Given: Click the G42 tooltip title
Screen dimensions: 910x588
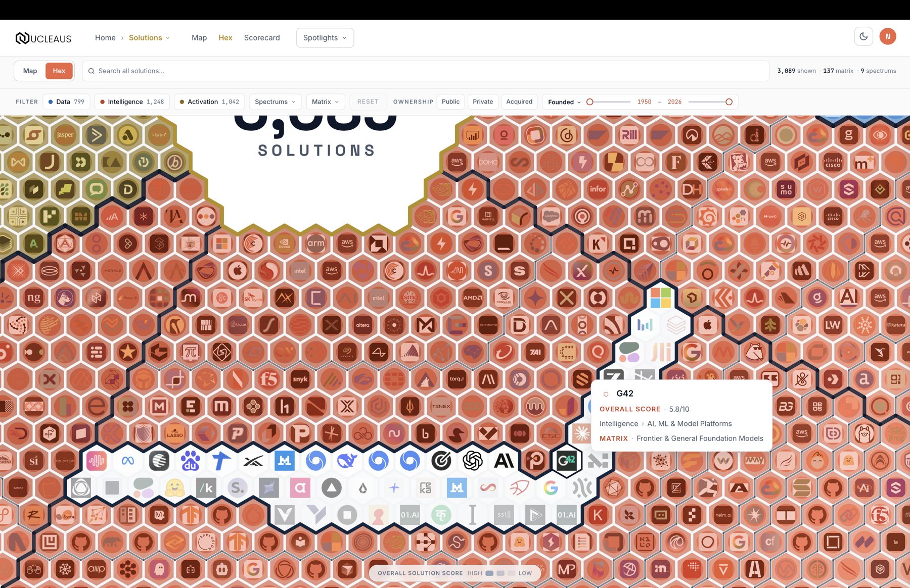Looking at the screenshot, I should pos(625,394).
